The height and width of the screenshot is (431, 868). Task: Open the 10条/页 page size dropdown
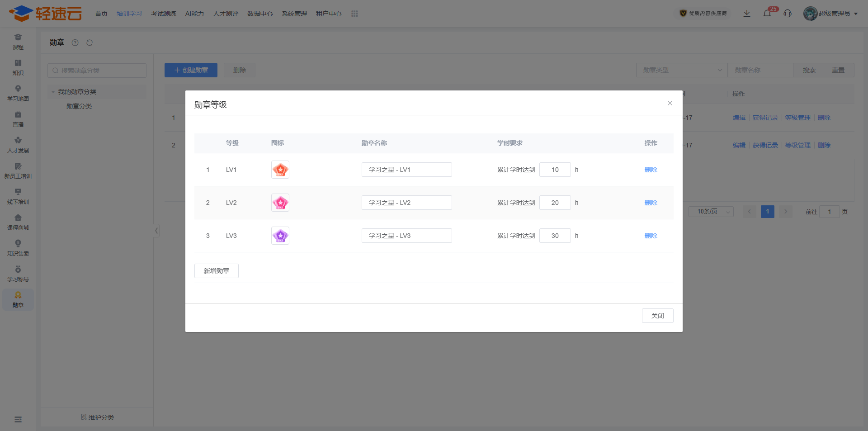click(711, 212)
